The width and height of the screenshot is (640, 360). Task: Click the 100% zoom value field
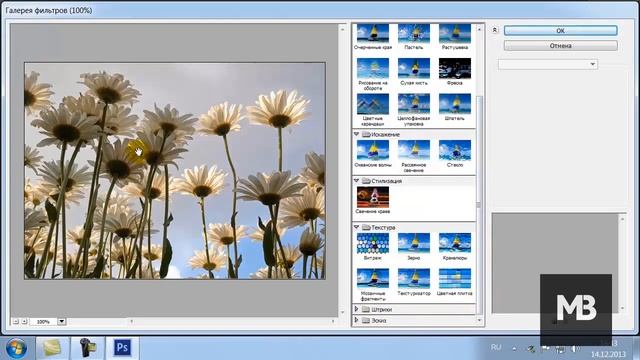tap(43, 322)
